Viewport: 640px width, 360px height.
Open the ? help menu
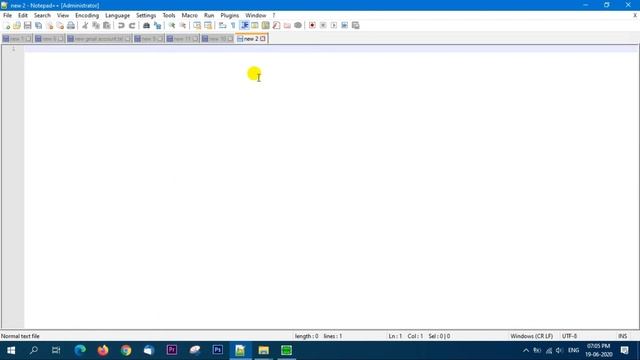[274, 15]
